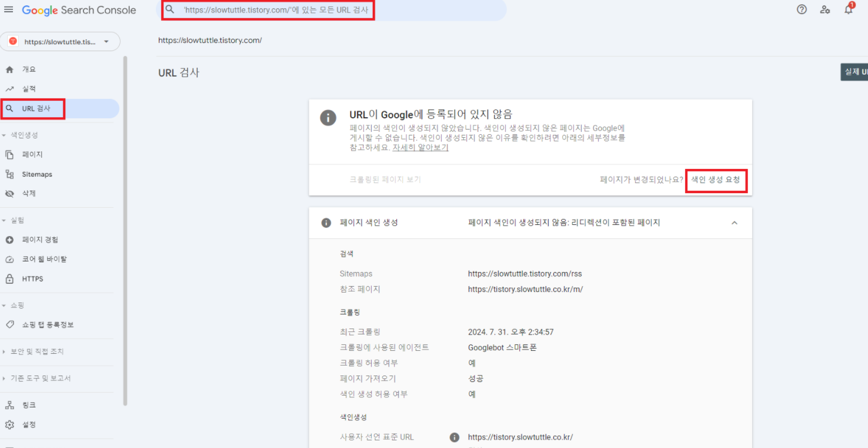Click the canonical URL tistory.slowtuttle.co.kr/
868x448 pixels.
click(x=520, y=437)
